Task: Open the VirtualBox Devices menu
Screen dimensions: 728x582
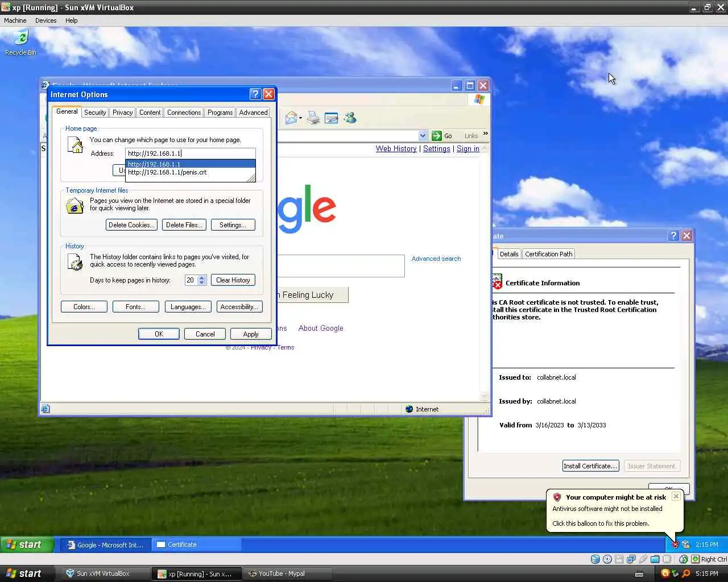Action: pyautogui.click(x=45, y=20)
